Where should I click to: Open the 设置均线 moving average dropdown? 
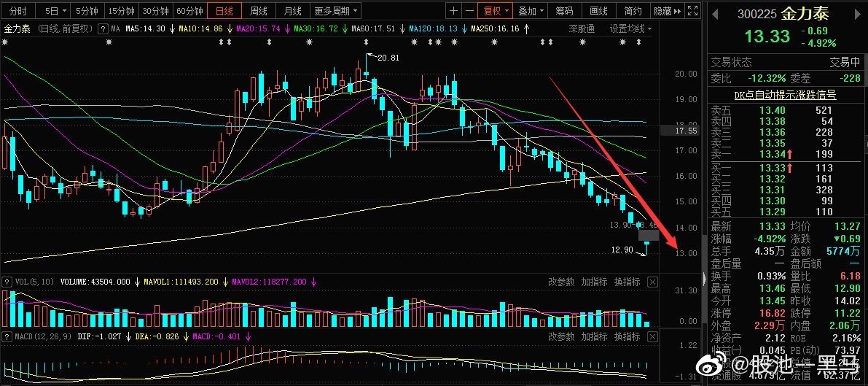pyautogui.click(x=631, y=28)
